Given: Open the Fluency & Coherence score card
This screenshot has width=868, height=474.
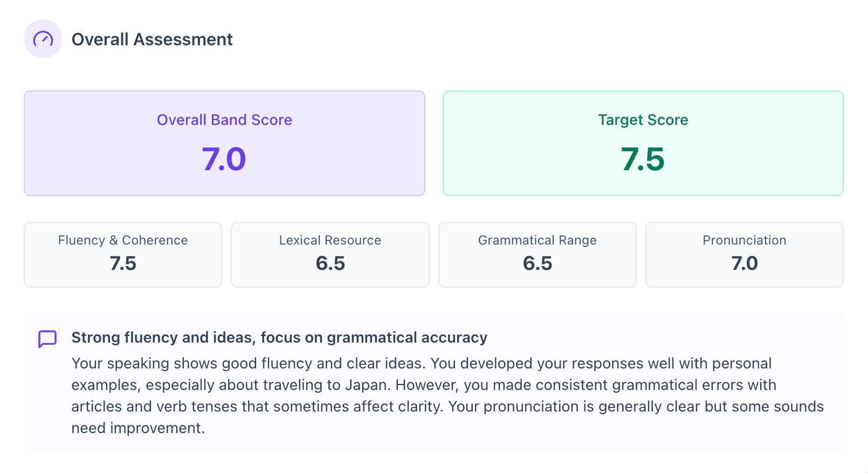Looking at the screenshot, I should pyautogui.click(x=122, y=254).
